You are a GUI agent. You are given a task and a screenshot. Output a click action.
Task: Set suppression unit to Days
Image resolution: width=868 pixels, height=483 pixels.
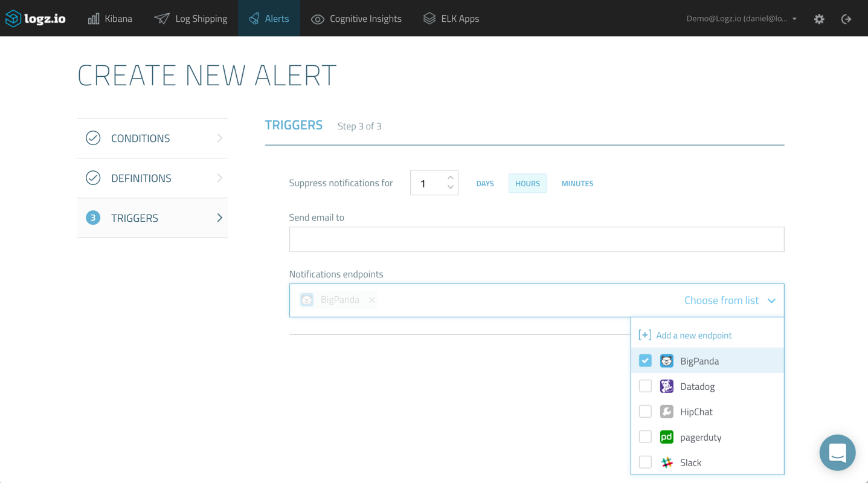click(x=484, y=183)
